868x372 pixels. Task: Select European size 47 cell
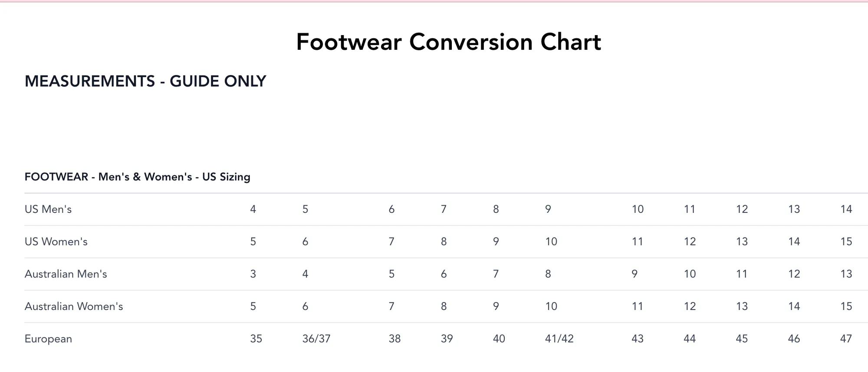[x=846, y=339]
